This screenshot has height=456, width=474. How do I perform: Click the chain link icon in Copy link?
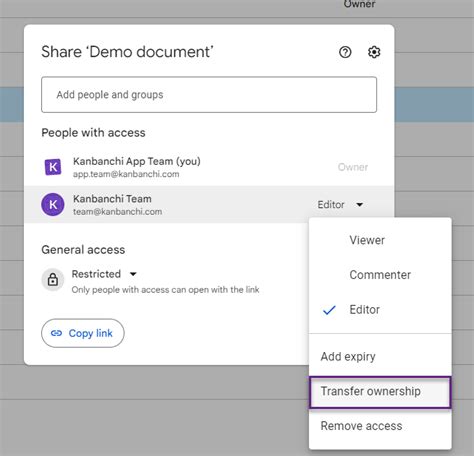(56, 333)
